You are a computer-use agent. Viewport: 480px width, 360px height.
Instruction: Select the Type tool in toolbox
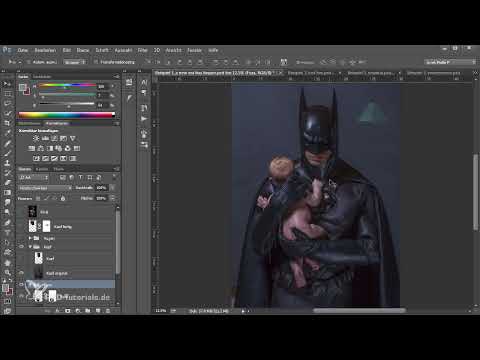[7, 232]
